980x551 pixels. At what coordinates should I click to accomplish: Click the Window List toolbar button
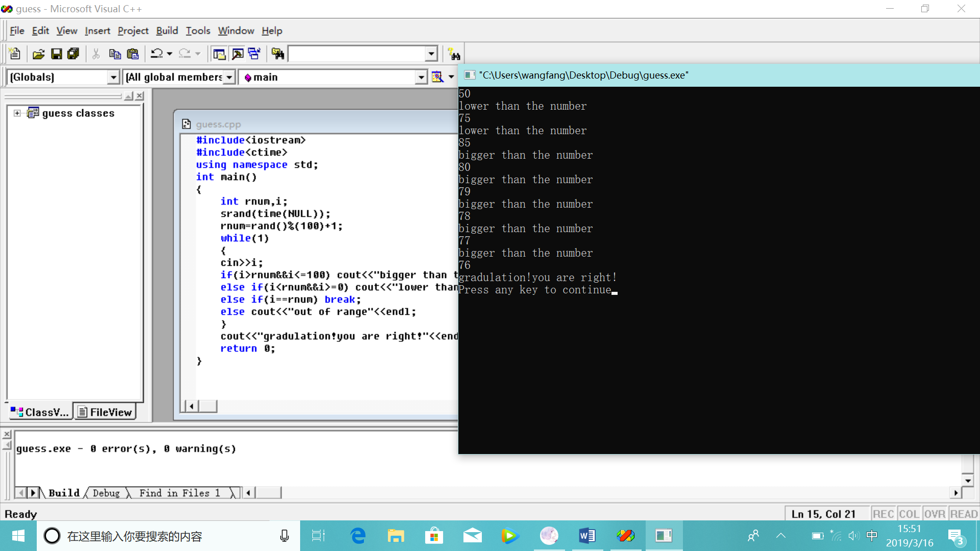pos(254,54)
